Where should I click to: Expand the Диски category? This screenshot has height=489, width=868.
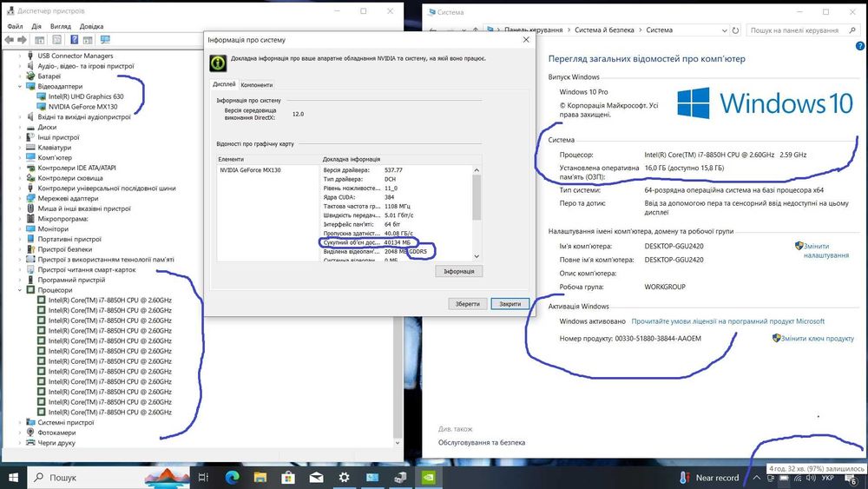coord(20,128)
